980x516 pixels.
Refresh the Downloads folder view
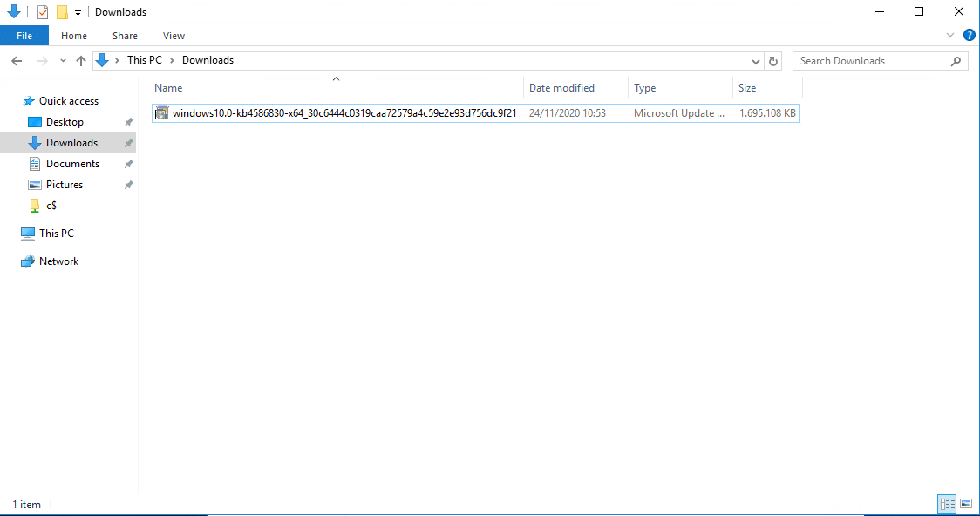773,61
